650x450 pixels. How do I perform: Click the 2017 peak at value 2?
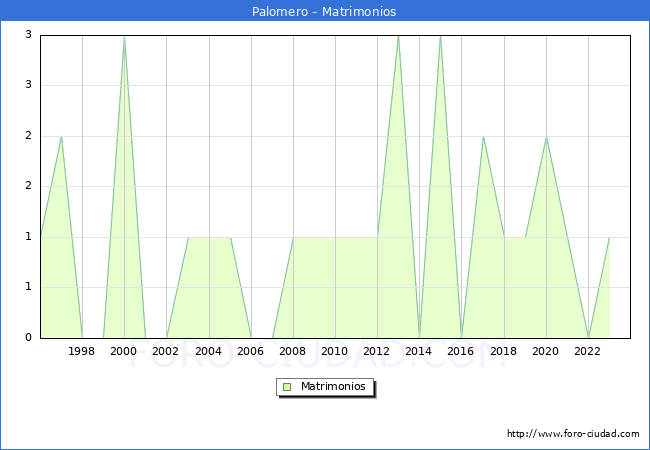[x=483, y=137]
